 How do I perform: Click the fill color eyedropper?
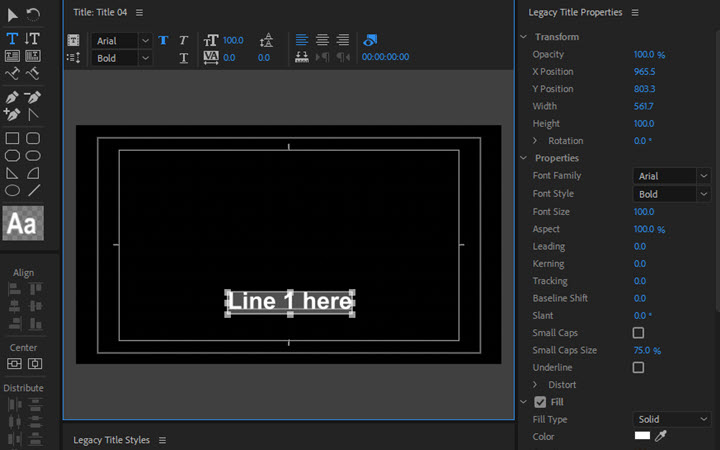click(x=660, y=436)
